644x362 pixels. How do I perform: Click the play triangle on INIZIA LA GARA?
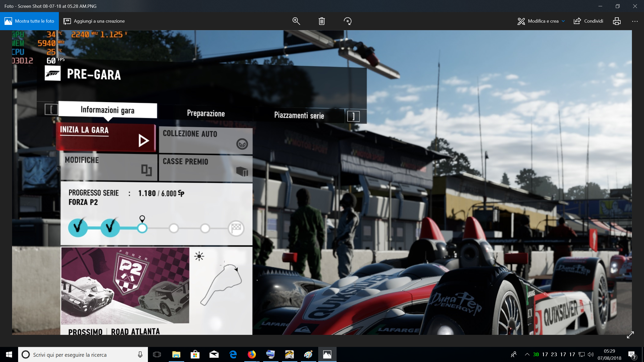144,140
